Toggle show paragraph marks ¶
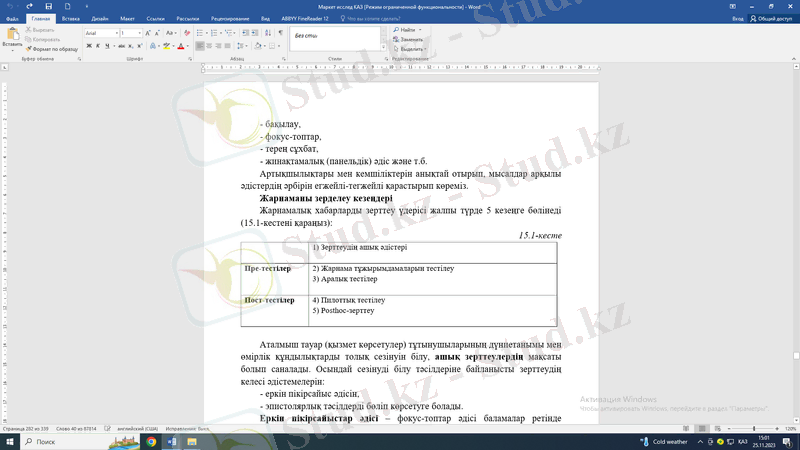This screenshot has height=450, width=800. 281,33
